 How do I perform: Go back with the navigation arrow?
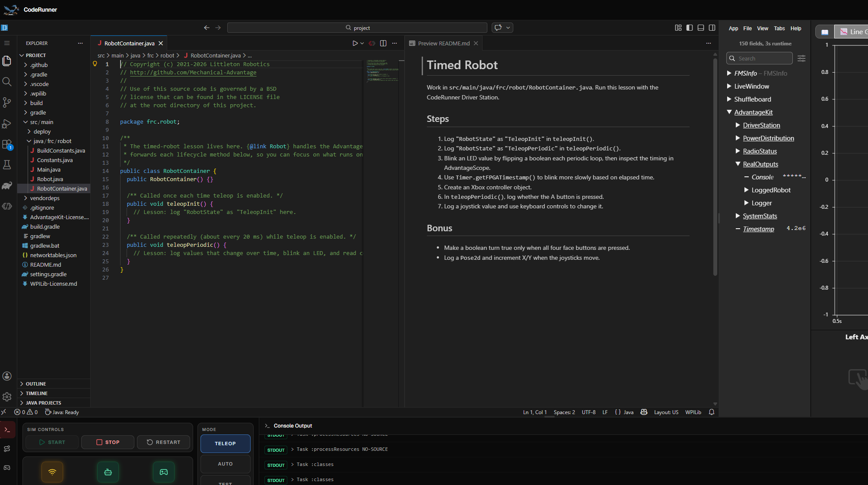pyautogui.click(x=207, y=28)
